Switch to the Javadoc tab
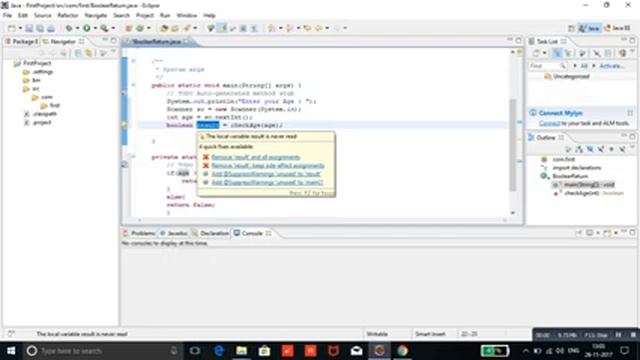The height and width of the screenshot is (360, 640). [174, 233]
